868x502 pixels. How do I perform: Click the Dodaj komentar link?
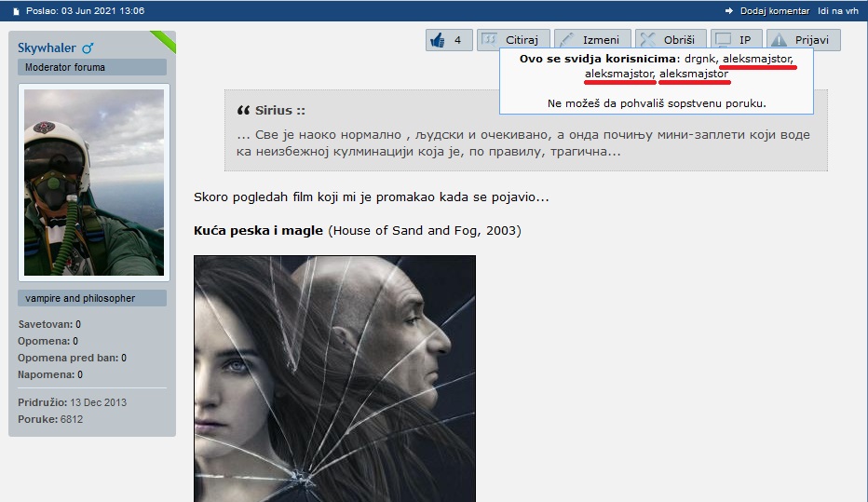pyautogui.click(x=775, y=11)
